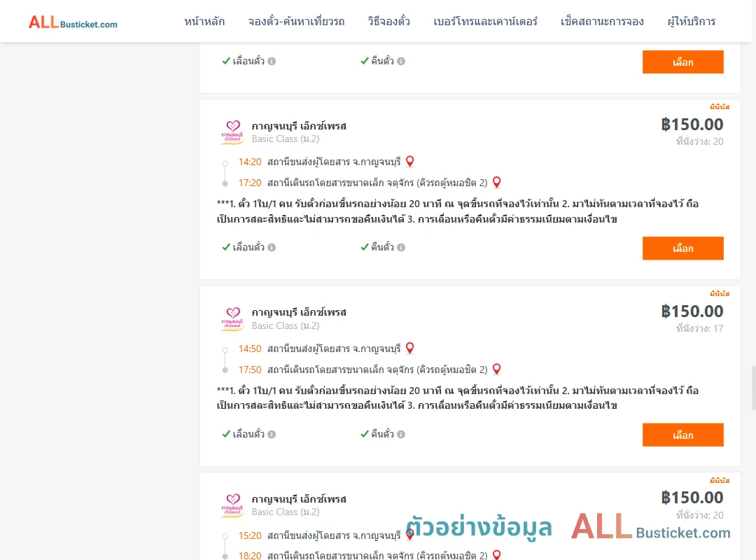Click operator name กาญจนบุรี เอ็กซ์เพรส in 15:20 trip
This screenshot has width=756, height=560.
(x=299, y=498)
